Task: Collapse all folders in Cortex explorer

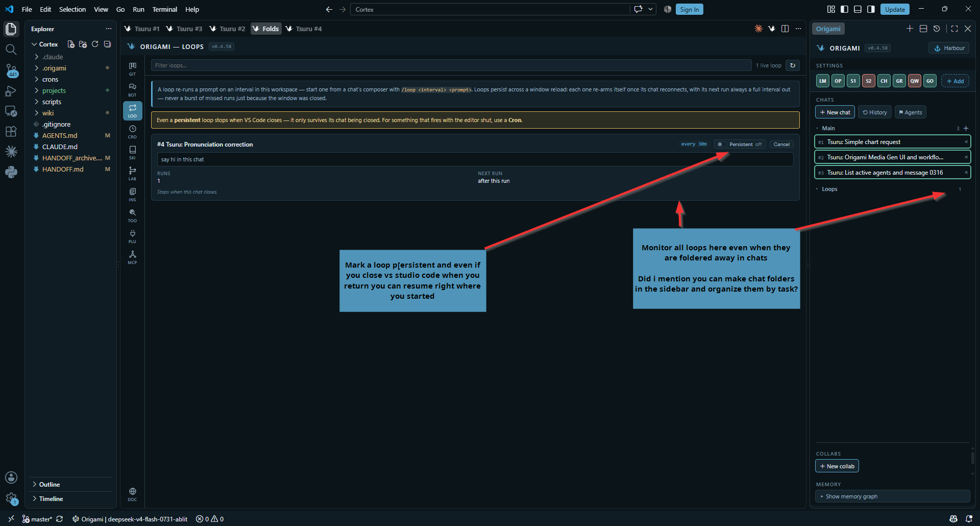Action: (x=107, y=44)
